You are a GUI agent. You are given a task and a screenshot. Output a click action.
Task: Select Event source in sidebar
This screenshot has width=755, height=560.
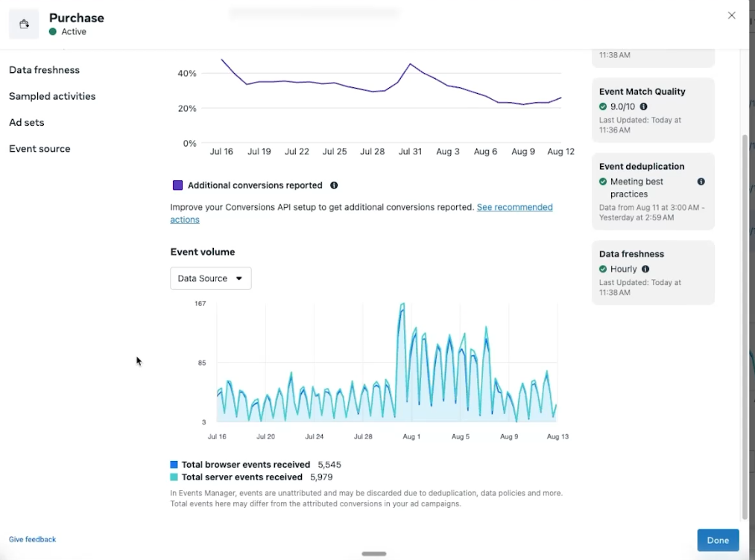pyautogui.click(x=40, y=149)
